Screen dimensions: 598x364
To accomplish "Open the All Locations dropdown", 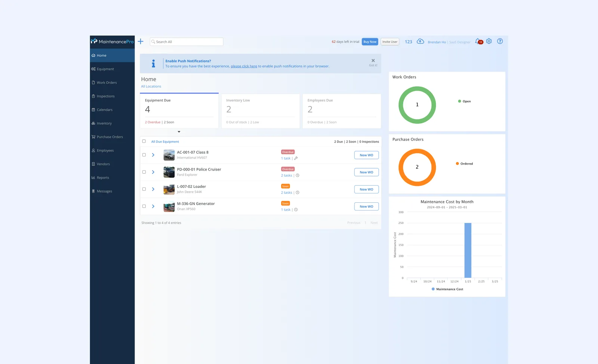I will tap(151, 87).
